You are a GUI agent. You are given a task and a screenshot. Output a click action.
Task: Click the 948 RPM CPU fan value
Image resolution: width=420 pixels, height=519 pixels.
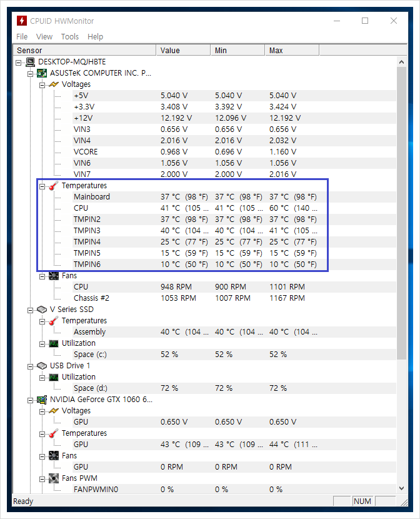coord(176,287)
